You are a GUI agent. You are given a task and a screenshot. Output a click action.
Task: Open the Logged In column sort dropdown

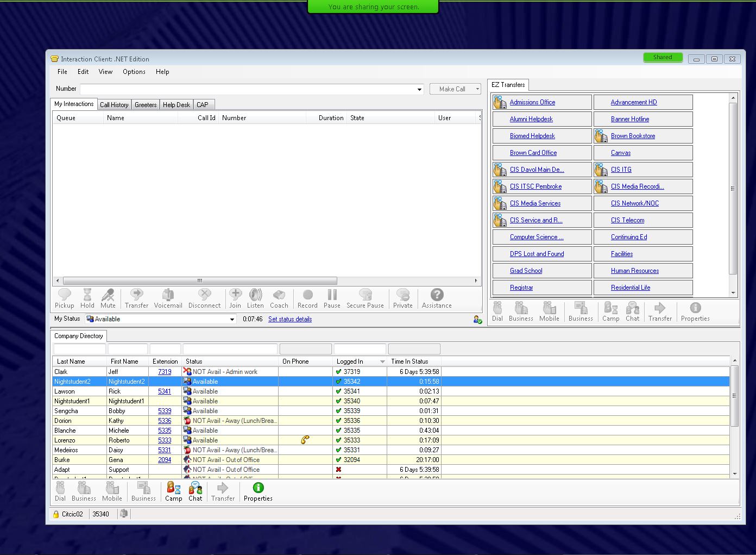click(x=382, y=361)
